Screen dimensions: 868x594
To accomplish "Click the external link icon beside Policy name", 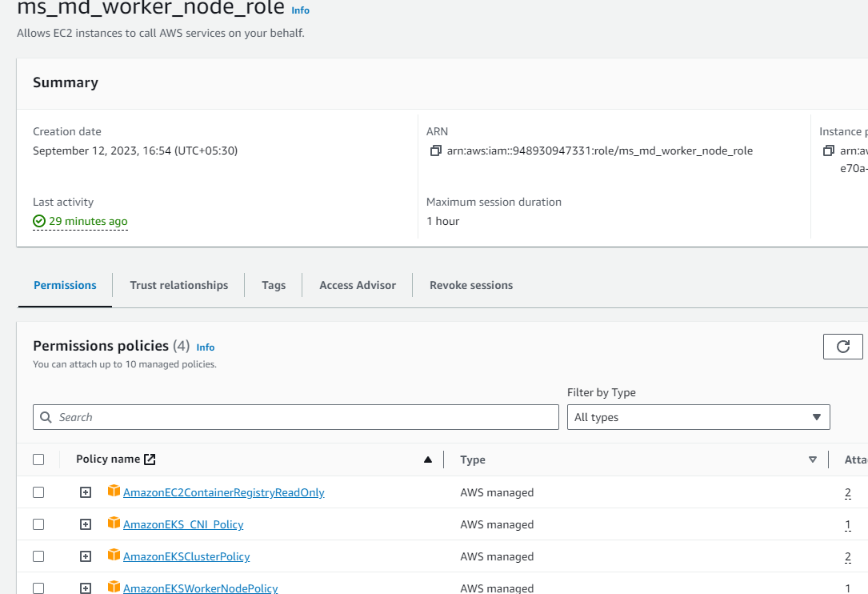I will [x=150, y=460].
